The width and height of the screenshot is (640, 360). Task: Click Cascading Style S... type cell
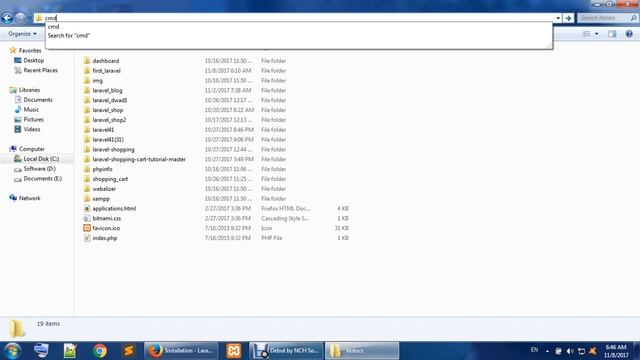[x=285, y=218]
